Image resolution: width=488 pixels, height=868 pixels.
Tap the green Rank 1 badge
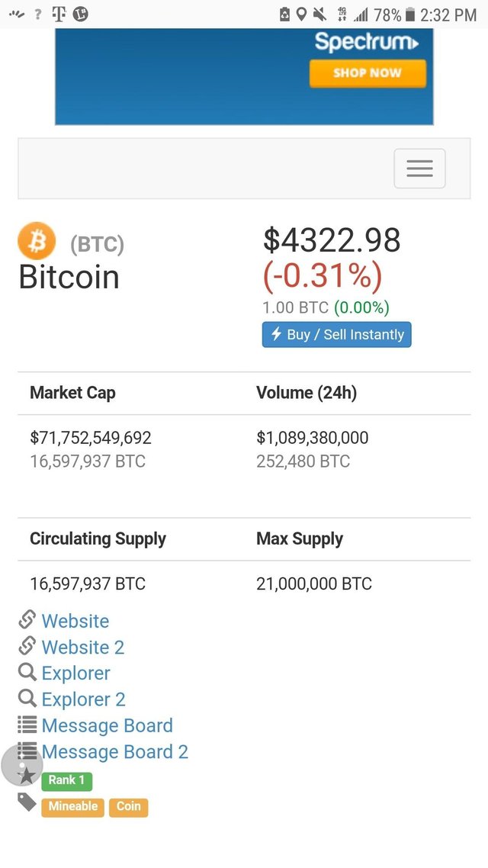67,780
